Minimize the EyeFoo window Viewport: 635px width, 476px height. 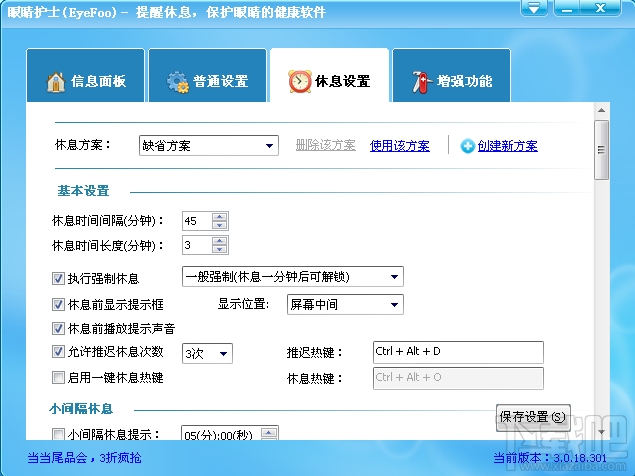tap(567, 8)
